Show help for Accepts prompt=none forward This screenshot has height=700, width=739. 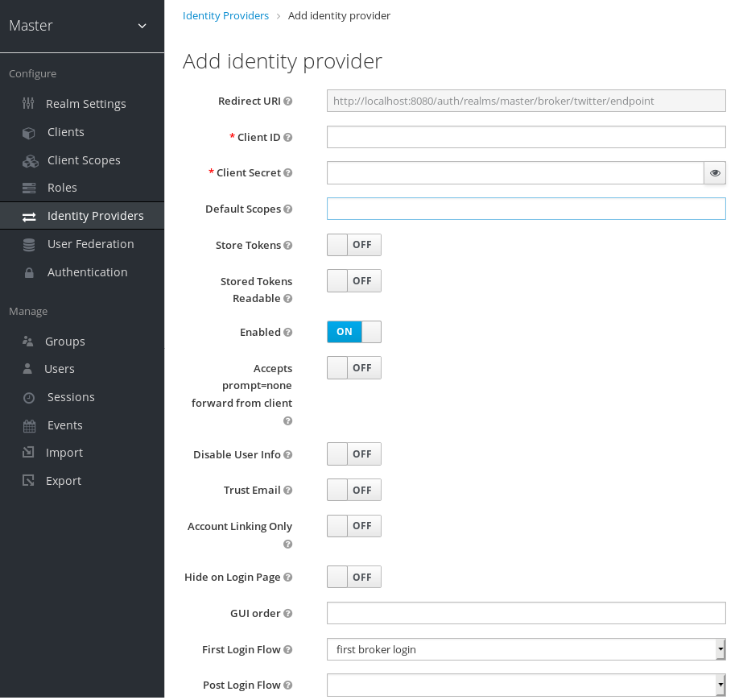[288, 420]
